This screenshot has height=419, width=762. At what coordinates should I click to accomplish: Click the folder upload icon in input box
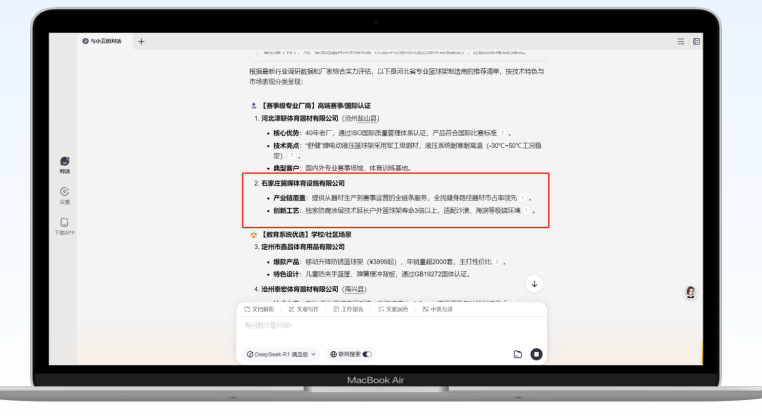click(x=518, y=354)
